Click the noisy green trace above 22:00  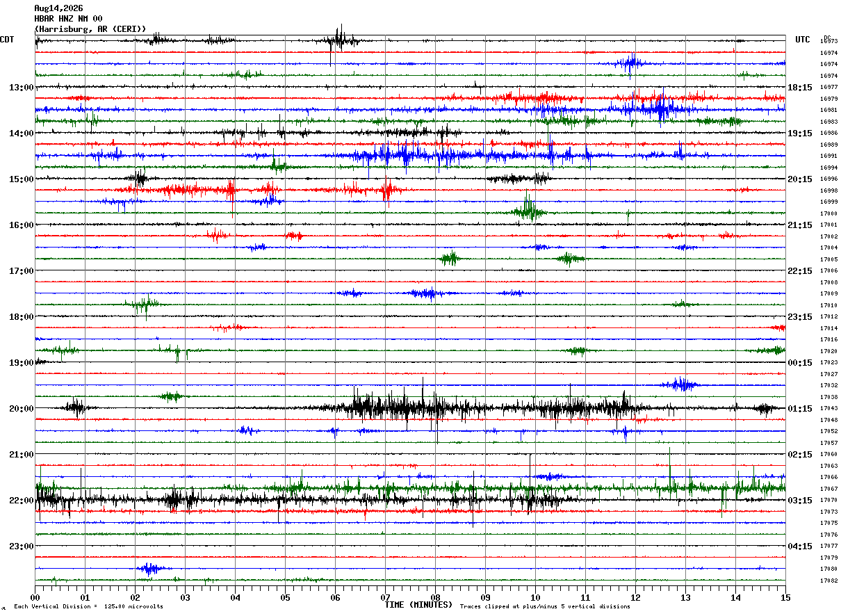[x=410, y=488]
